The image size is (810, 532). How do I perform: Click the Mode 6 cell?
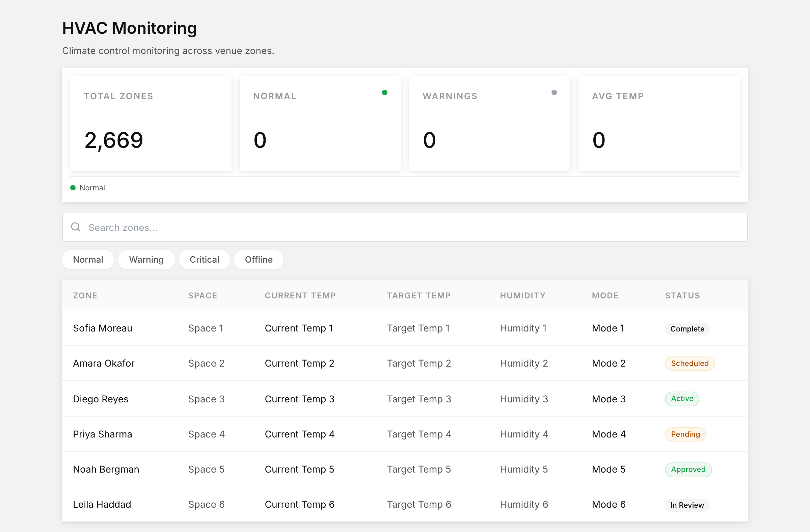[609, 504]
